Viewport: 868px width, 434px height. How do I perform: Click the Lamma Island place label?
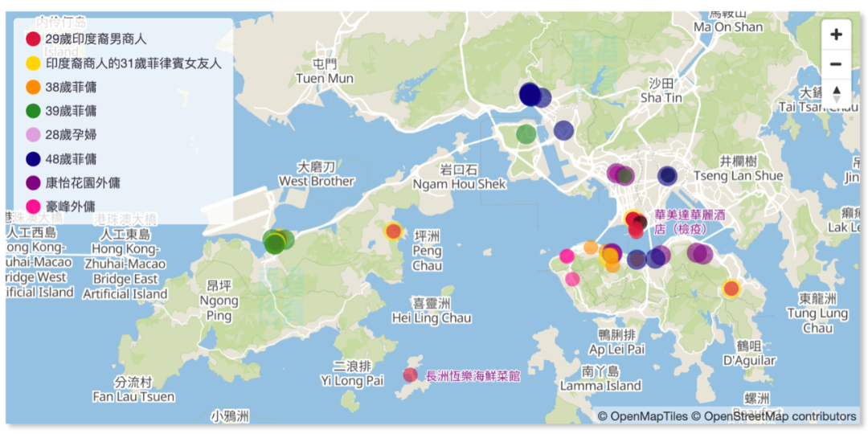pyautogui.click(x=600, y=378)
